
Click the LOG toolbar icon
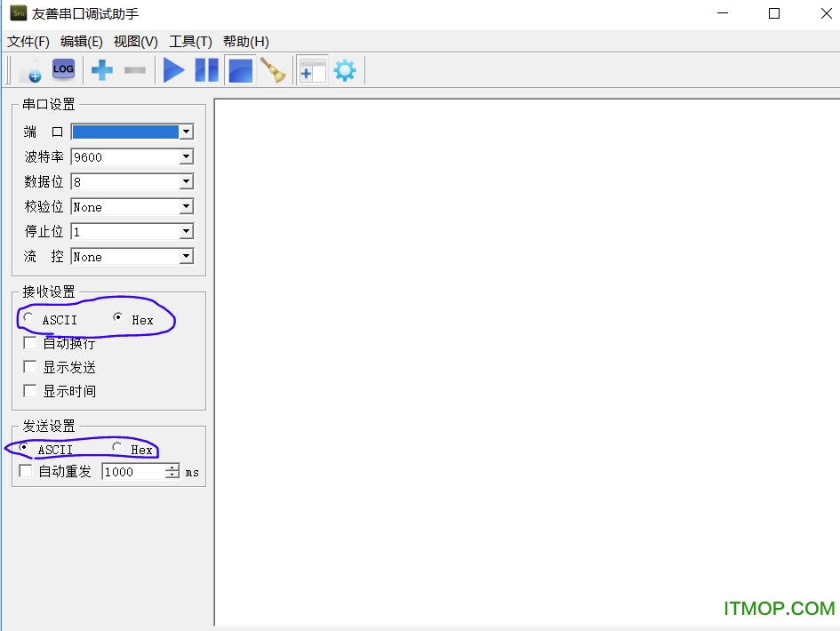click(63, 69)
